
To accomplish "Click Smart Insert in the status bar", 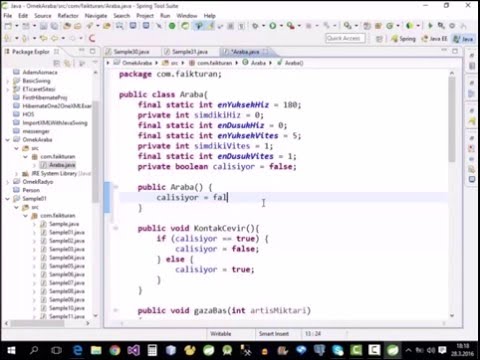I will coord(274,333).
